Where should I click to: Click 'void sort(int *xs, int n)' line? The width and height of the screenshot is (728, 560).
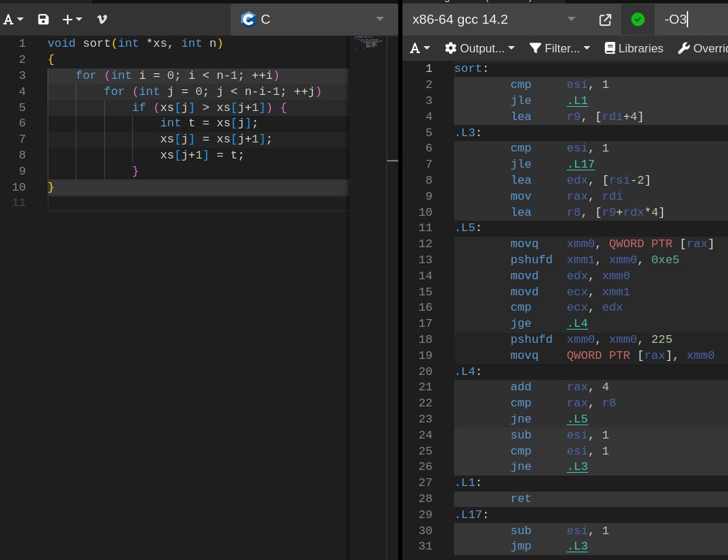pyautogui.click(x=135, y=43)
